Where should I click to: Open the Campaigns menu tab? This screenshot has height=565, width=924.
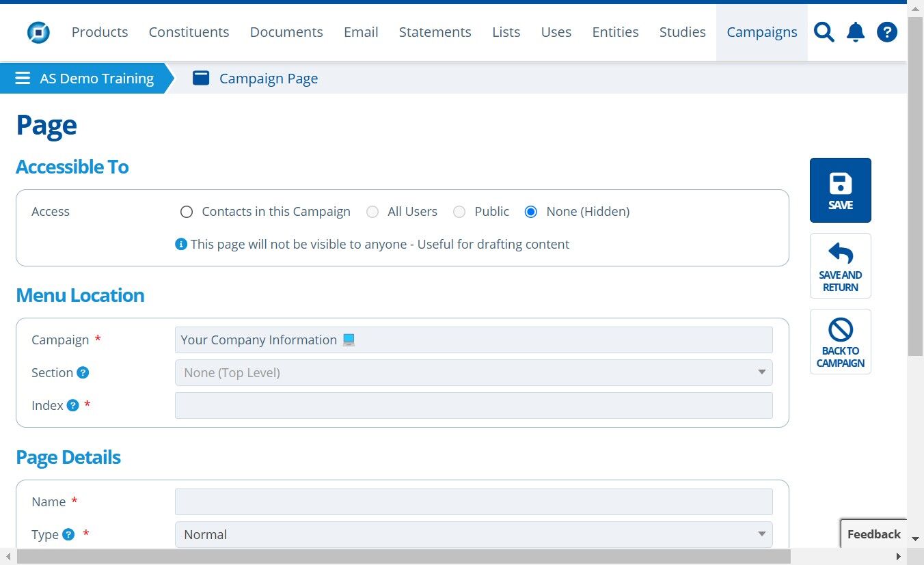(x=761, y=32)
